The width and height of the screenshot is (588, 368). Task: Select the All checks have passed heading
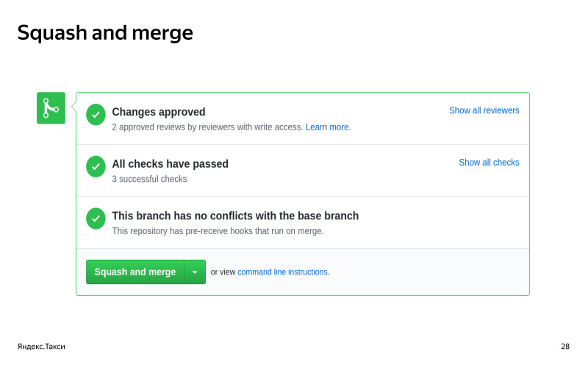tap(170, 163)
